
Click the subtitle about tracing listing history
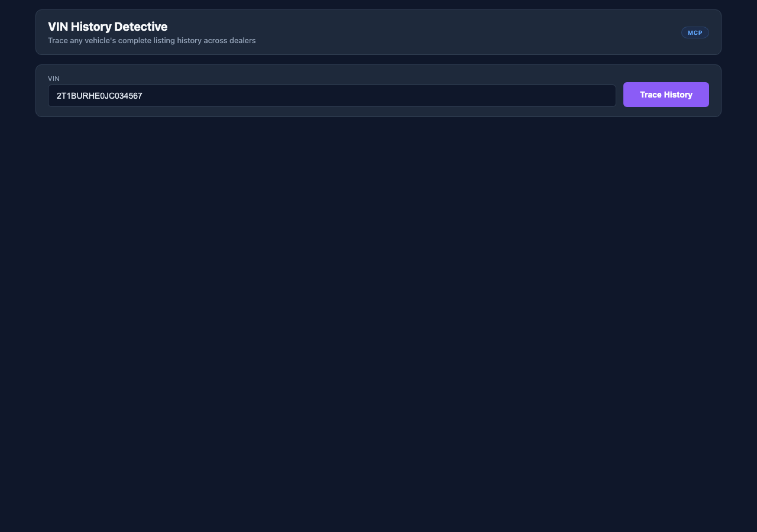pyautogui.click(x=151, y=40)
